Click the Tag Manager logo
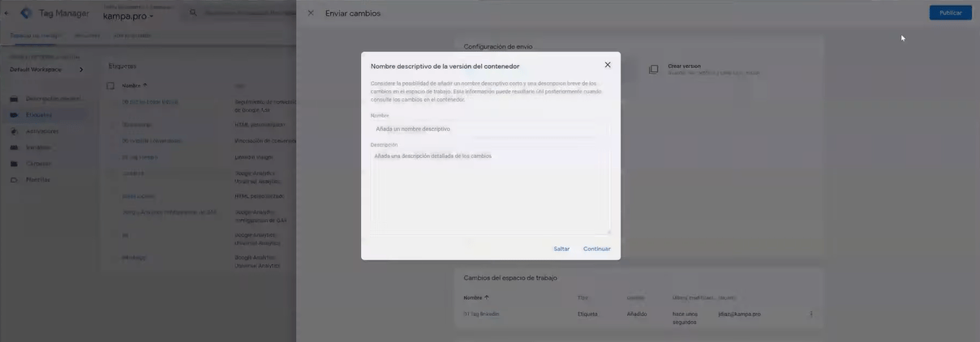This screenshot has width=980, height=342. 26,13
